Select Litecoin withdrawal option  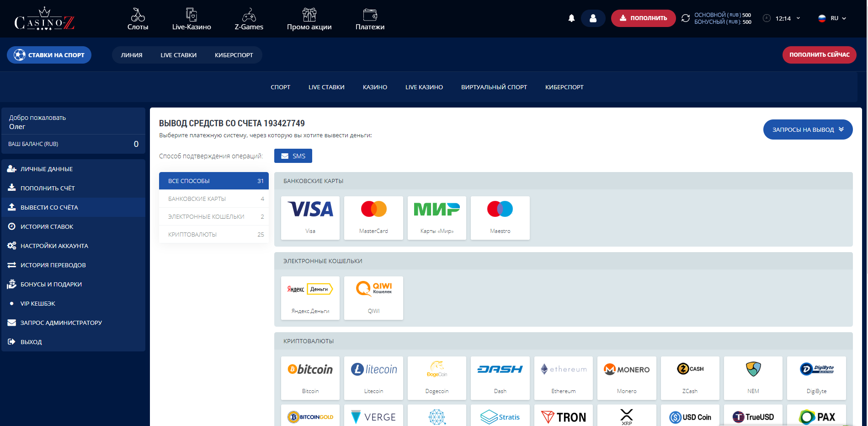(x=373, y=378)
